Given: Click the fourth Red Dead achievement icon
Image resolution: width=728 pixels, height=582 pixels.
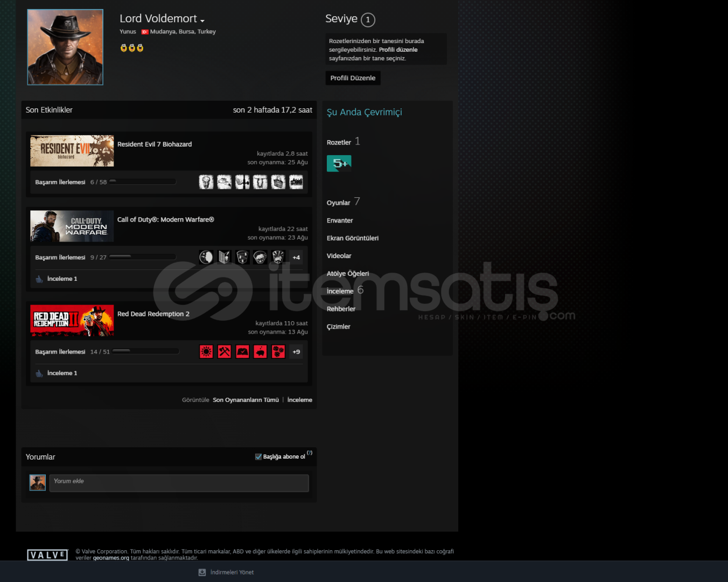Looking at the screenshot, I should click(x=260, y=352).
